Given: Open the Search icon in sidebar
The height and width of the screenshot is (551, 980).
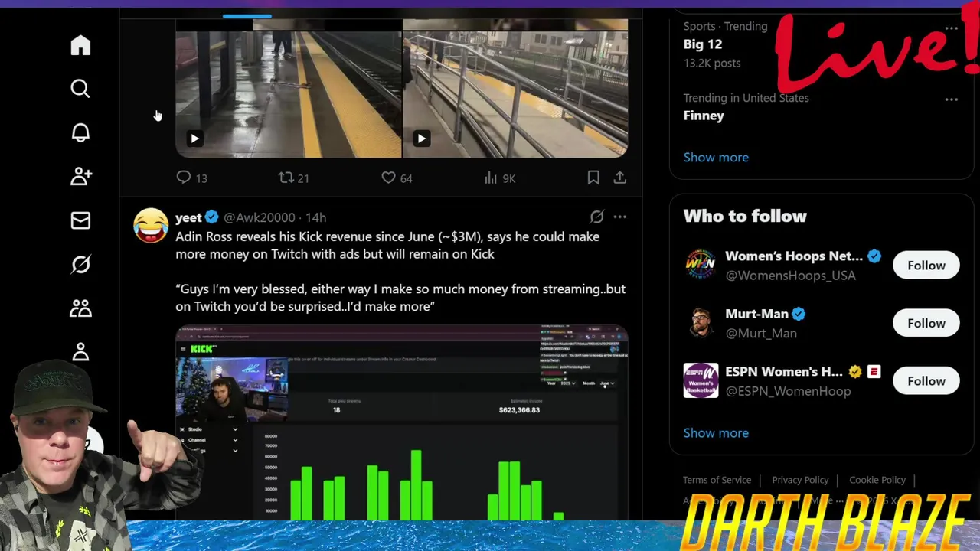Looking at the screenshot, I should point(80,89).
